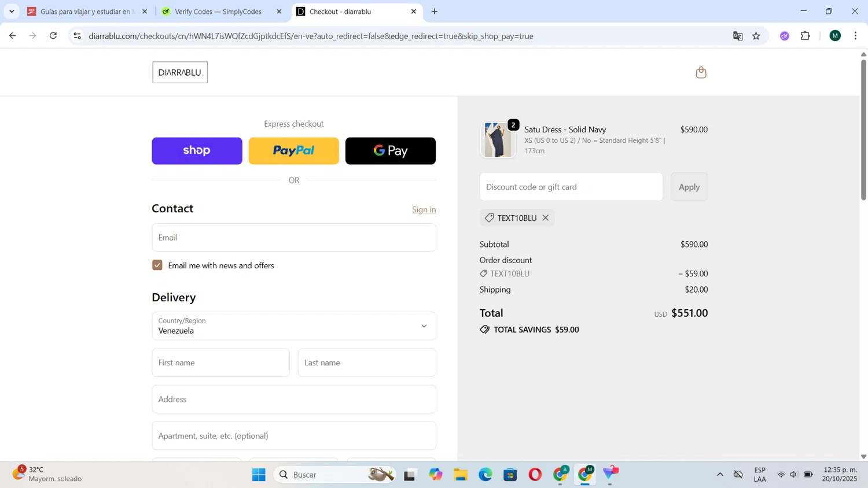Go back to the previous page
The height and width of the screenshot is (488, 868).
(13, 36)
